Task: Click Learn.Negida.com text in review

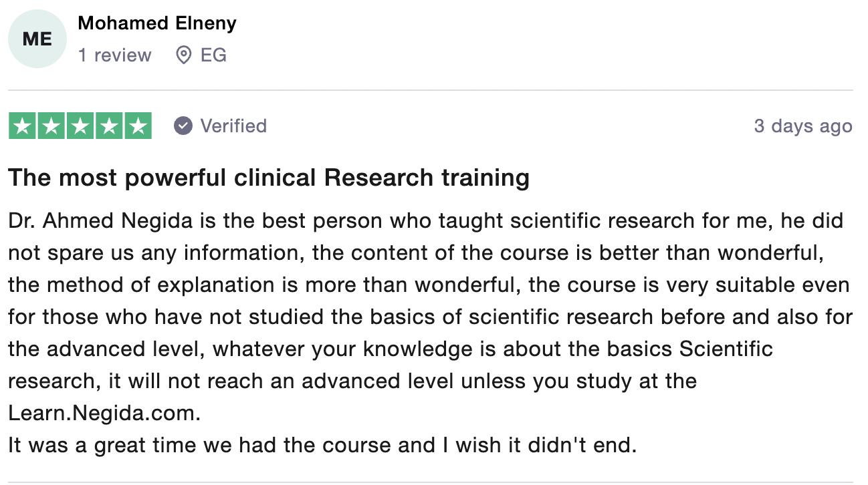Action: click(104, 413)
